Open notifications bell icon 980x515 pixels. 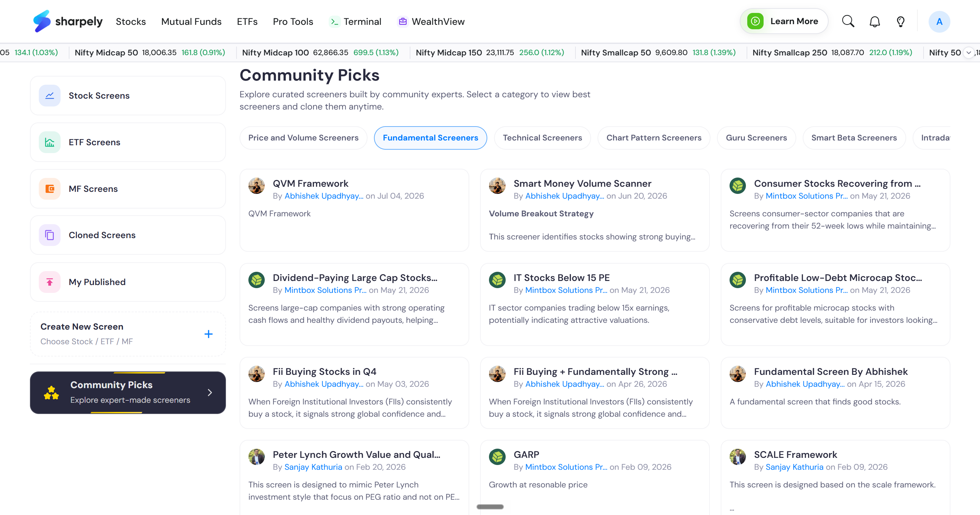(875, 22)
